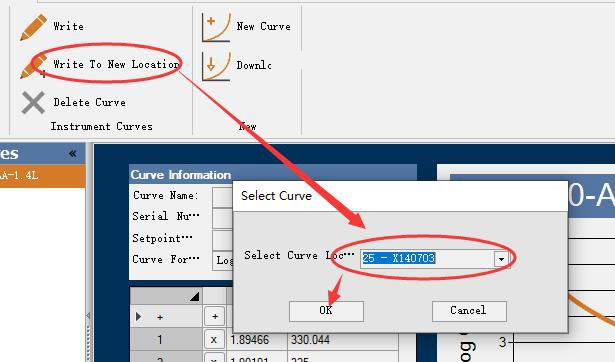Choose Write To New Location pencil icon
This screenshot has width=615, height=362.
tap(33, 67)
